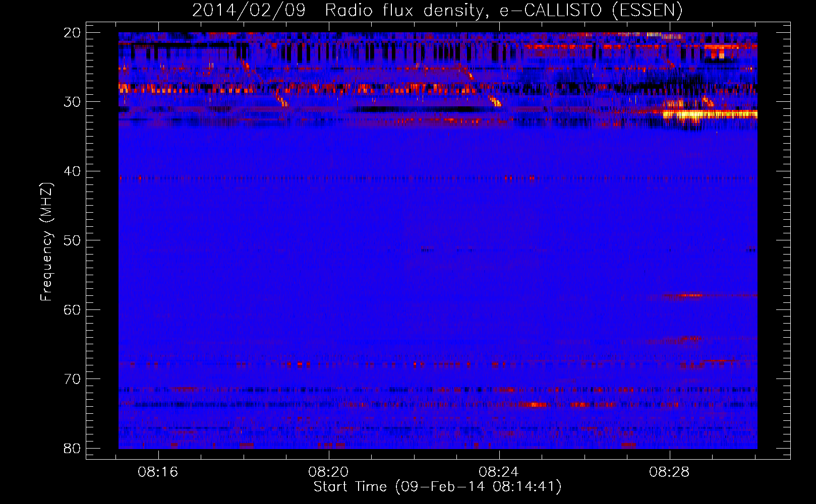The width and height of the screenshot is (816, 504).
Task: Click the 'Start Time (09-Feb-14 08:14:41)' label
Action: point(437,487)
